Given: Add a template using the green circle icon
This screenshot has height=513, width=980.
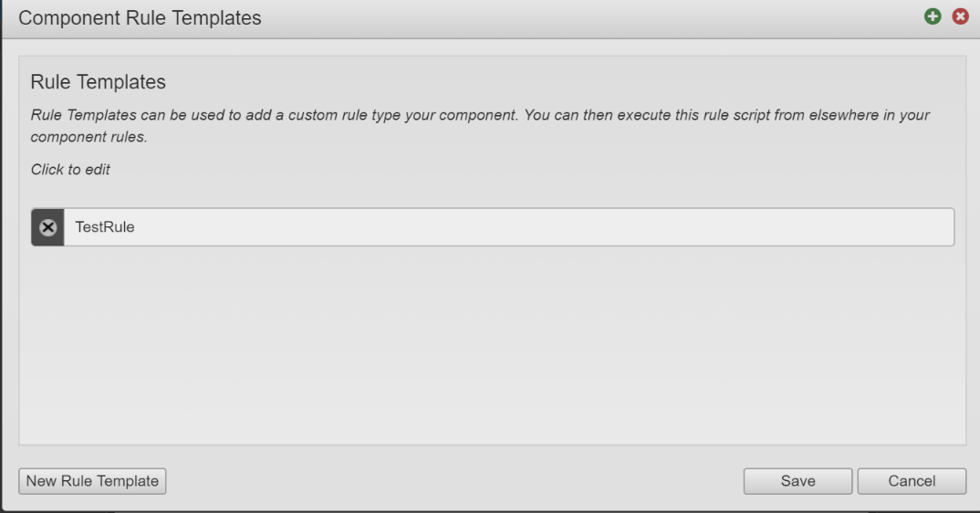Looking at the screenshot, I should 933,17.
